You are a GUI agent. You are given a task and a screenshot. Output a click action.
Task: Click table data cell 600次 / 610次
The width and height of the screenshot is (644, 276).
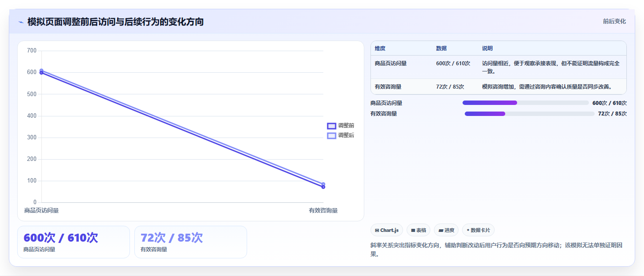pyautogui.click(x=453, y=63)
